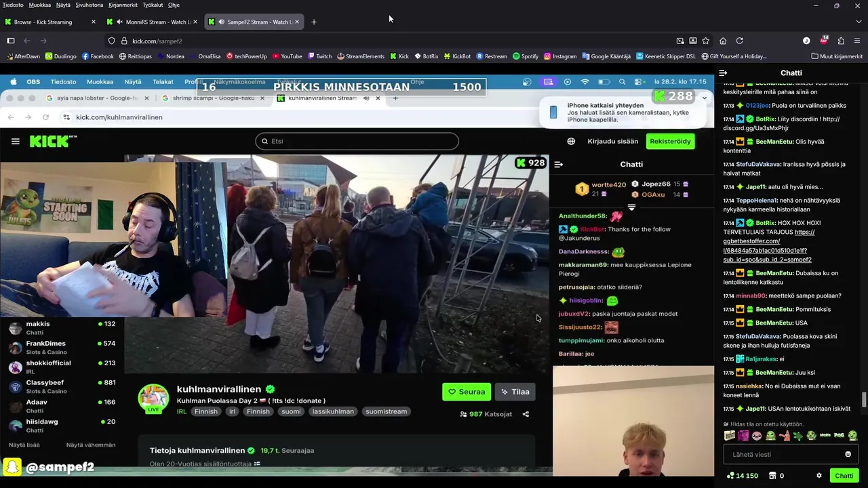Viewport: 868px width, 488px height.
Task: Open ggbetbestoffer.com link in chat
Action: pos(767,246)
